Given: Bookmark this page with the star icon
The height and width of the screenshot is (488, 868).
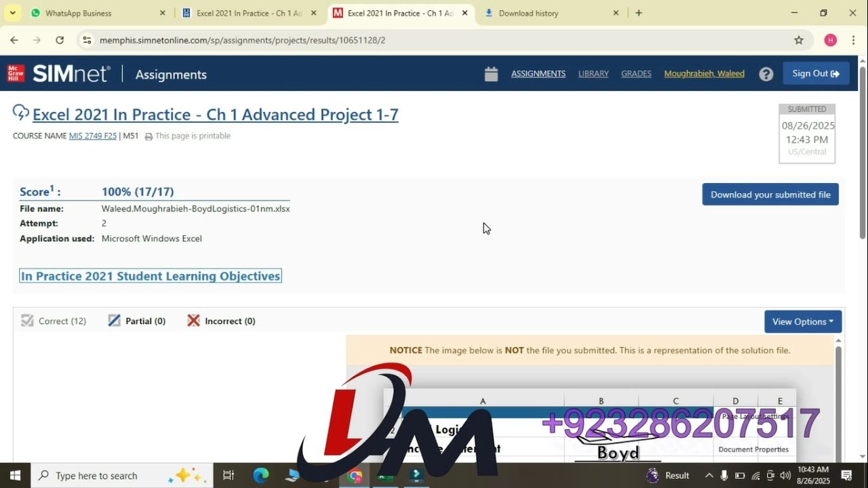Looking at the screenshot, I should click(x=799, y=40).
